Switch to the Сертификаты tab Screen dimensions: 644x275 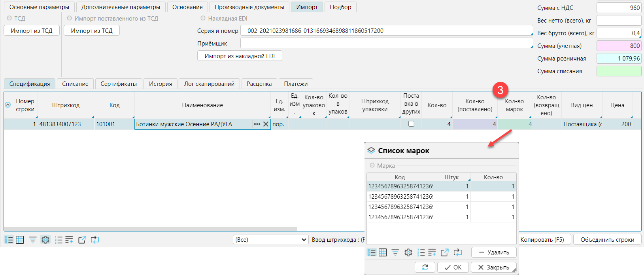click(x=119, y=84)
